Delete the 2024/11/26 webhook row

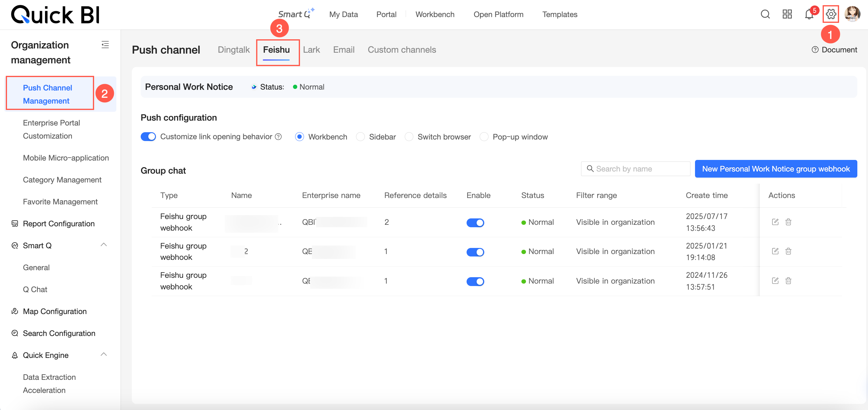(788, 281)
